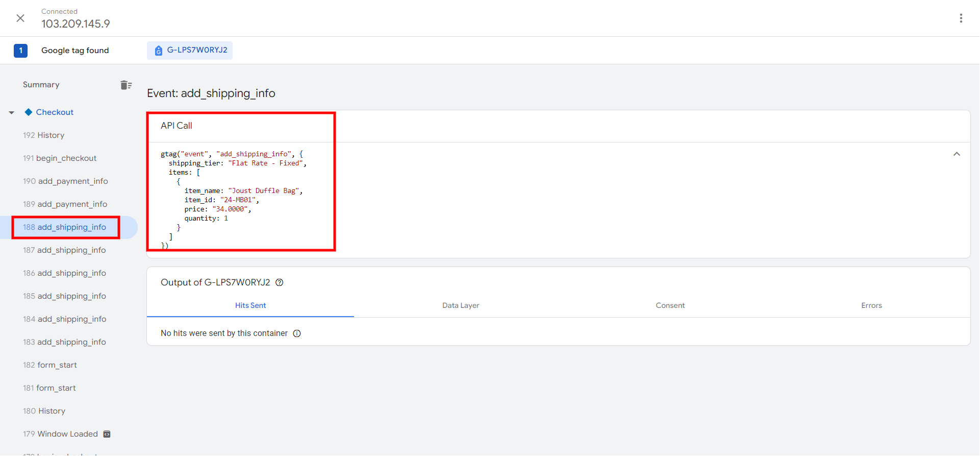
Task: Click the G-LPS7W0RYJ2 tag chip
Action: point(190,51)
